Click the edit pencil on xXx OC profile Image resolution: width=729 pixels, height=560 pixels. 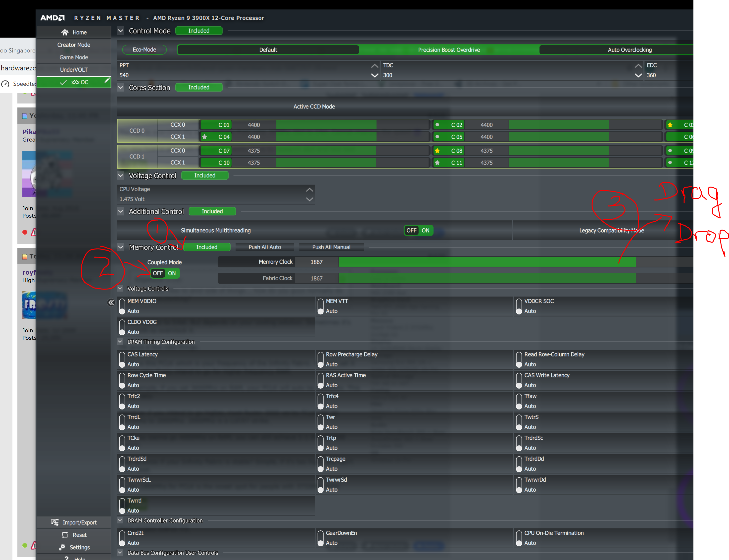pyautogui.click(x=107, y=80)
